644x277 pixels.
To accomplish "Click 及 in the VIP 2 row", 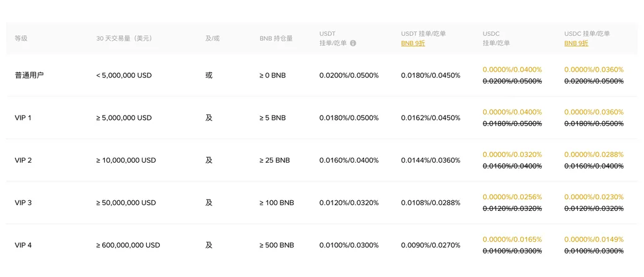I will click(x=209, y=161).
